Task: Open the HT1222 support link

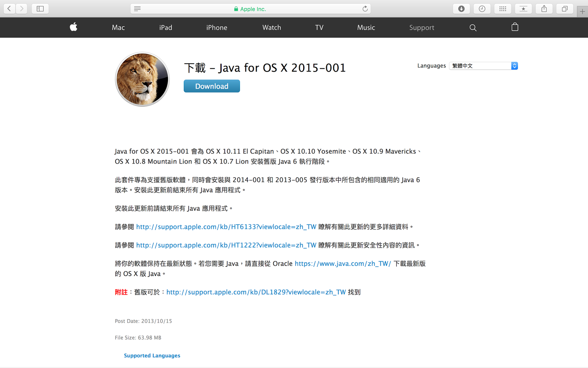Action: pos(226,245)
